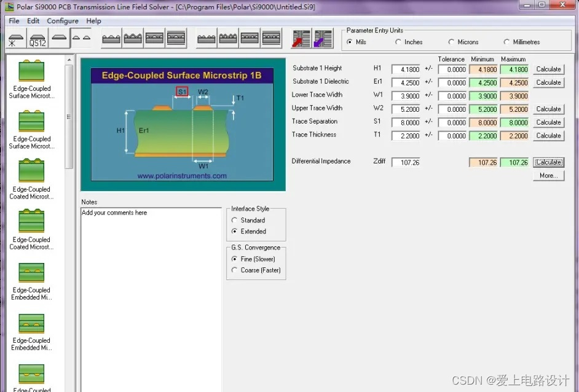Pick offset differential coplanar stripline icon
The height and width of the screenshot is (392, 579).
(272, 38)
